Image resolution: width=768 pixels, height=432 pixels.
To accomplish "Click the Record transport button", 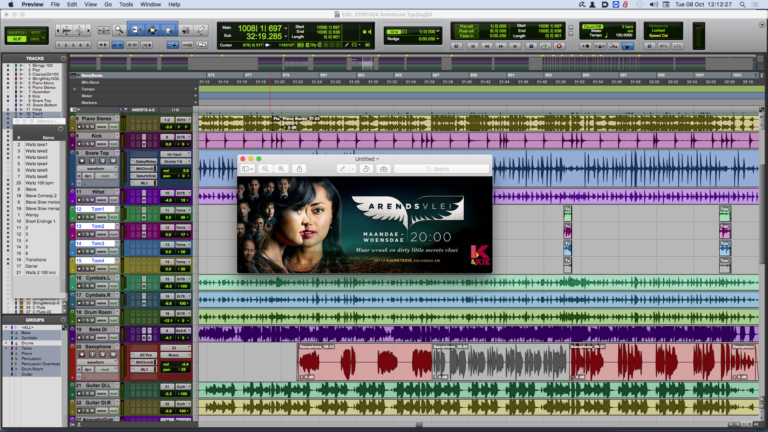I will click(x=559, y=46).
